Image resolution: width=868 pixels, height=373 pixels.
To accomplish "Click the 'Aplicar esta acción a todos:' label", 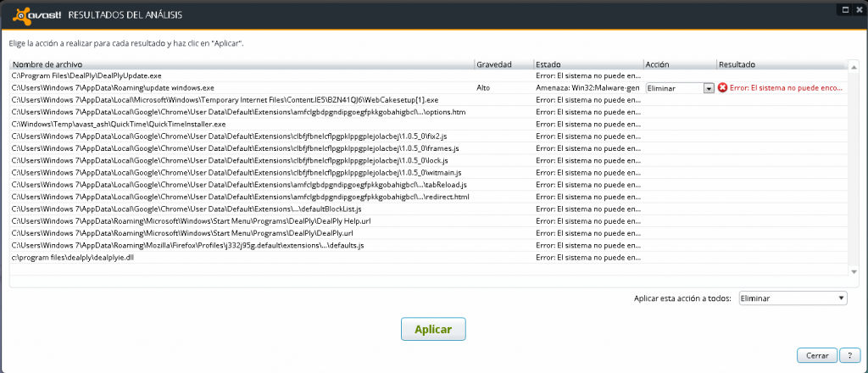I will pos(682,299).
